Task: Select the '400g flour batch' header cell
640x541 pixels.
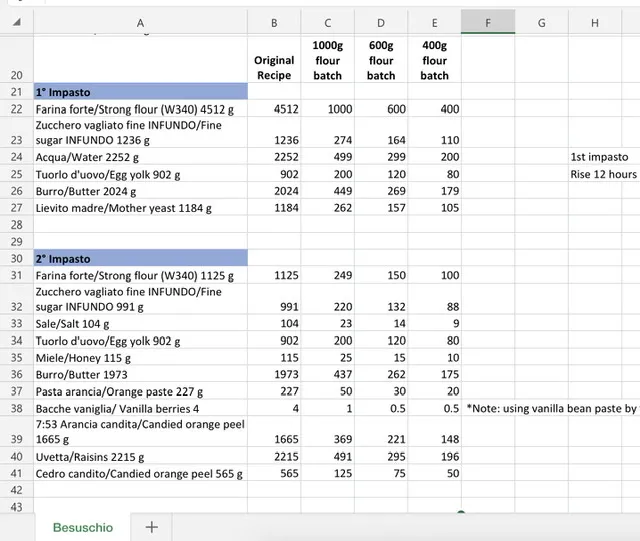Action: [x=434, y=60]
